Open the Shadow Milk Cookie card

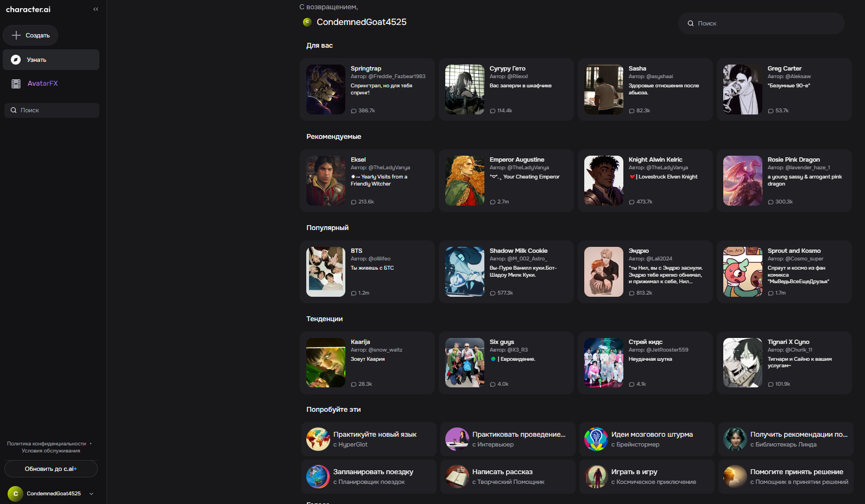(x=506, y=272)
